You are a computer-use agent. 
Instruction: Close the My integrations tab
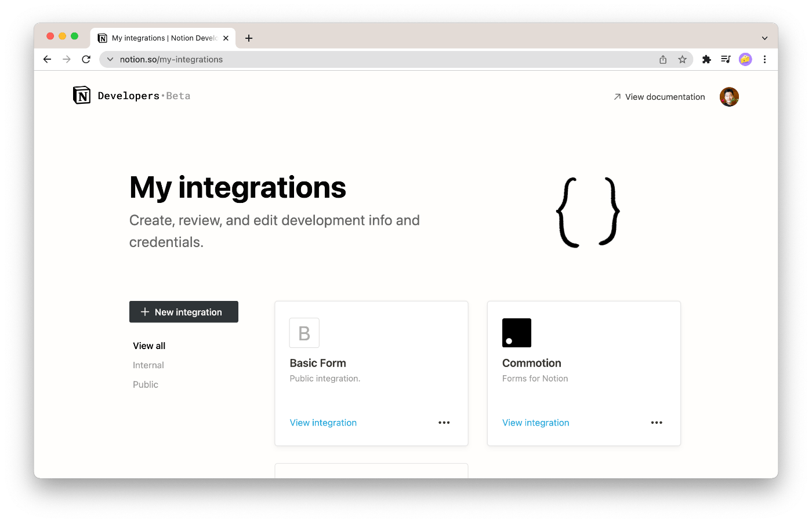pyautogui.click(x=226, y=38)
